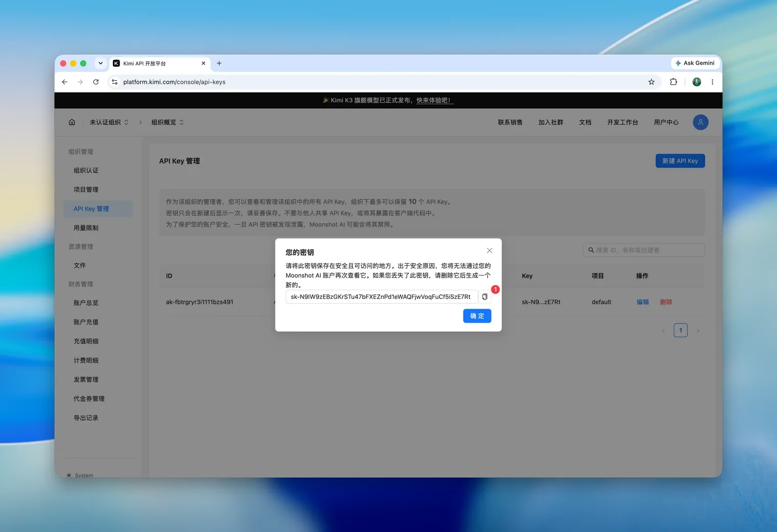Open 账户总览 in the sidebar
The height and width of the screenshot is (532, 777).
tap(98, 303)
